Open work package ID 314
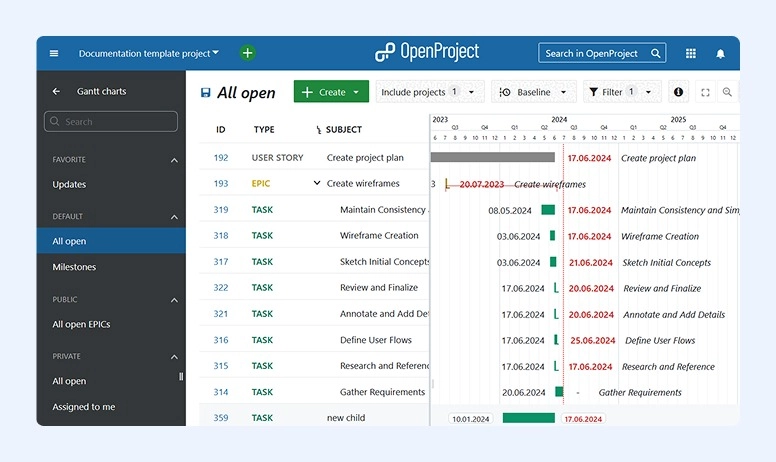This screenshot has height=462, width=776. click(221, 392)
